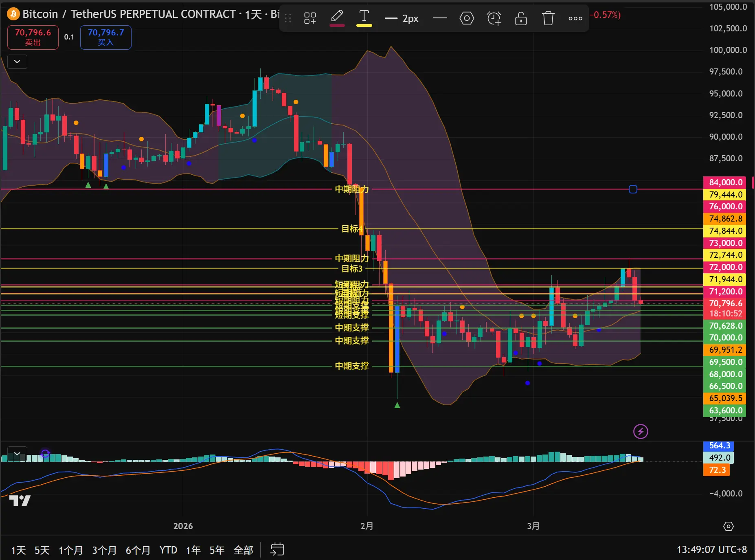This screenshot has height=560, width=755.
Task: Collapse the MACD indicator pane legend chevron
Action: (x=17, y=453)
